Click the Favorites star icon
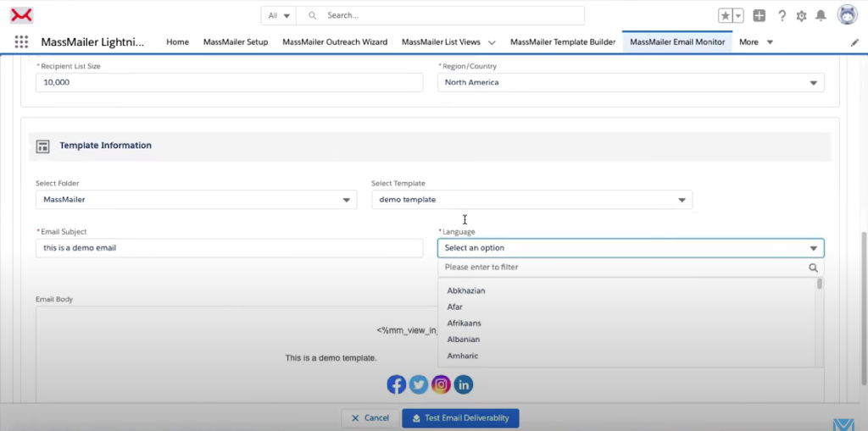Image resolution: width=868 pixels, height=431 pixels. [726, 16]
